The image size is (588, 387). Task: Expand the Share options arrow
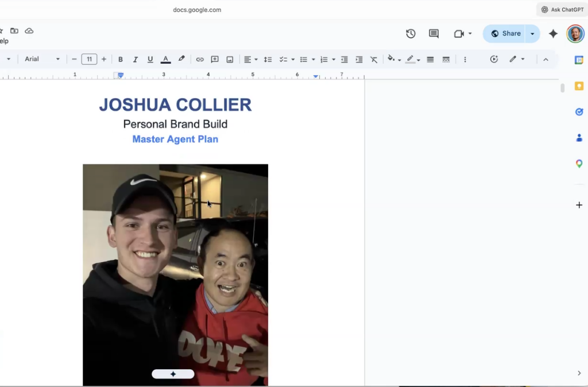tap(532, 34)
